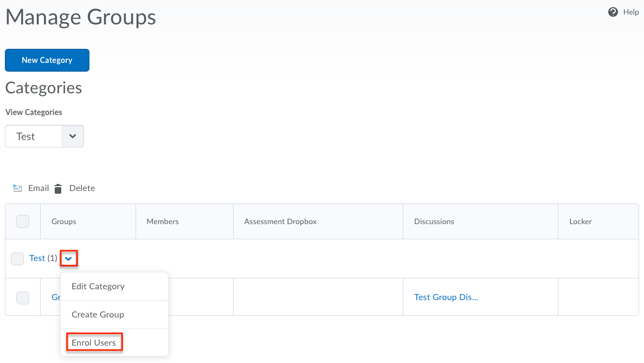644x363 pixels.
Task: Click the Email action label
Action: pos(38,188)
